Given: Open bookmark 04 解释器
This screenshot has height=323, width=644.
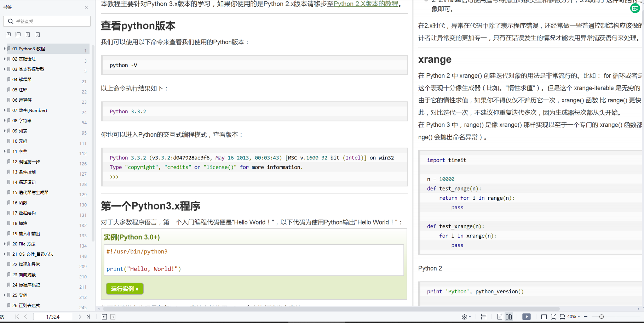Looking at the screenshot, I should pos(22,79).
